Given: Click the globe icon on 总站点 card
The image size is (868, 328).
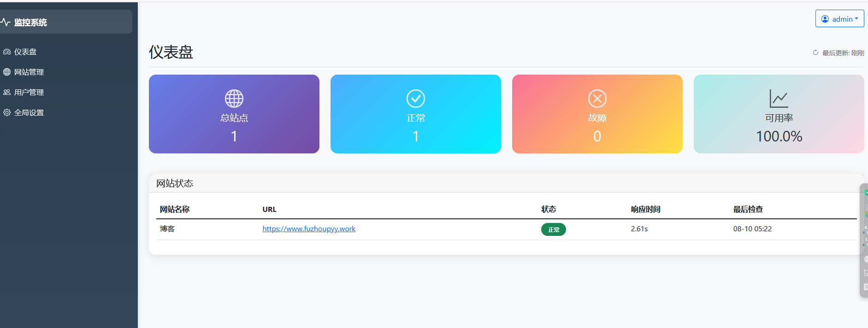Looking at the screenshot, I should [x=234, y=99].
